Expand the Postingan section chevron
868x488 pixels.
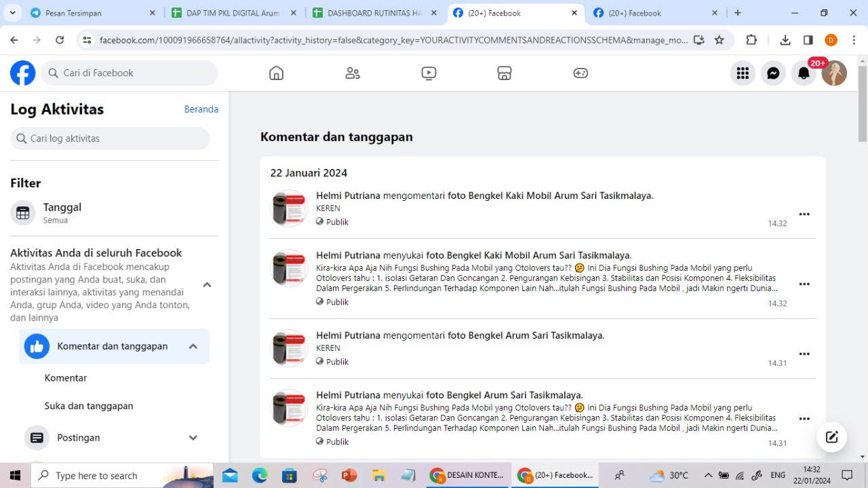[193, 438]
